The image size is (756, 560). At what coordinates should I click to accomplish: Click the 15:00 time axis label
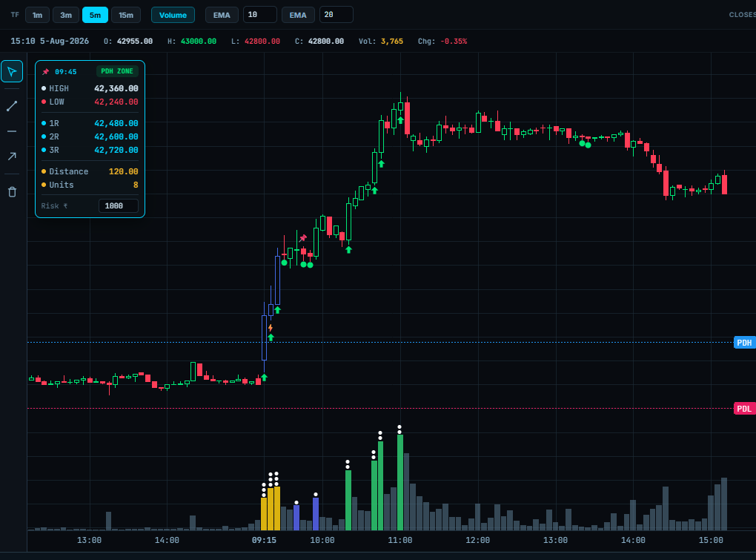[x=711, y=540]
